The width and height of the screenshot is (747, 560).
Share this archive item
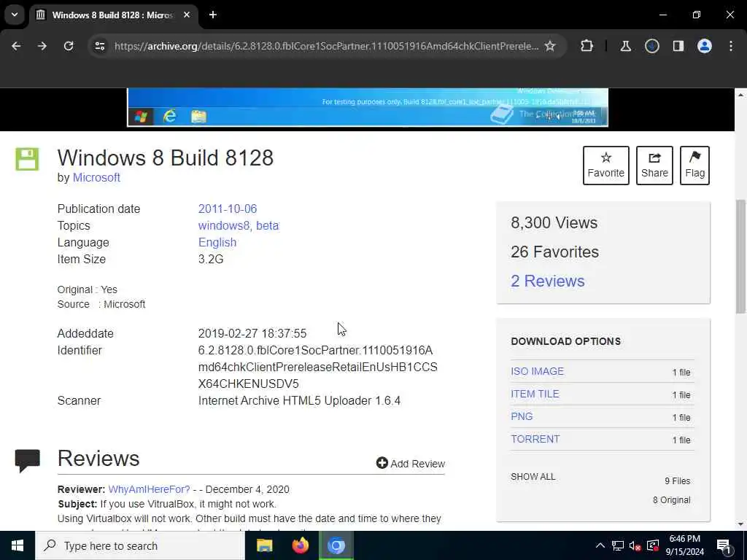click(654, 166)
